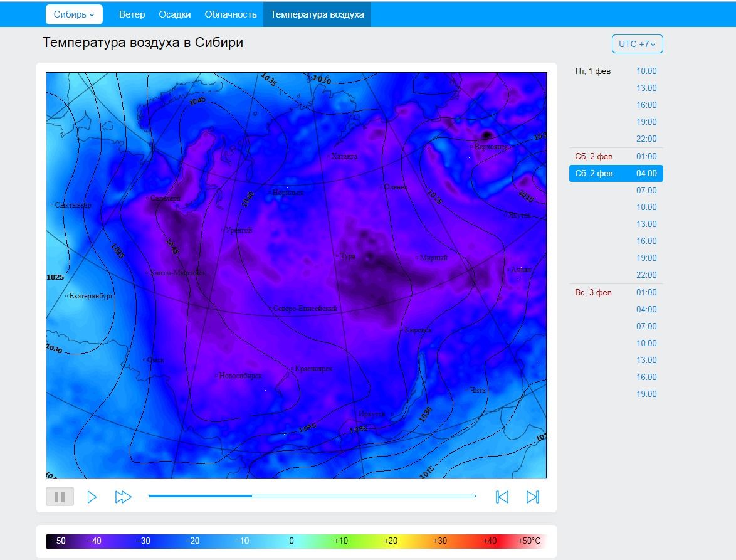The image size is (736, 560).
Task: Open the Осадки tab
Action: click(x=175, y=14)
